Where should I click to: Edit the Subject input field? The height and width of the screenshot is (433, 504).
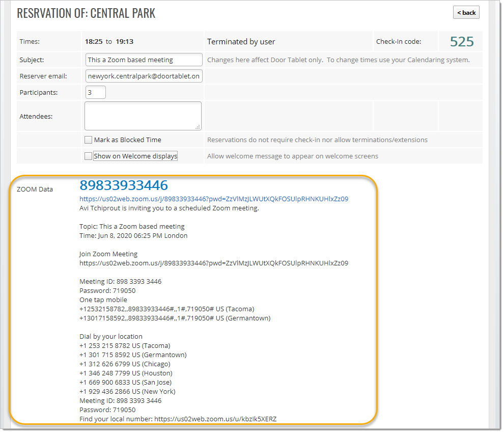click(x=144, y=60)
